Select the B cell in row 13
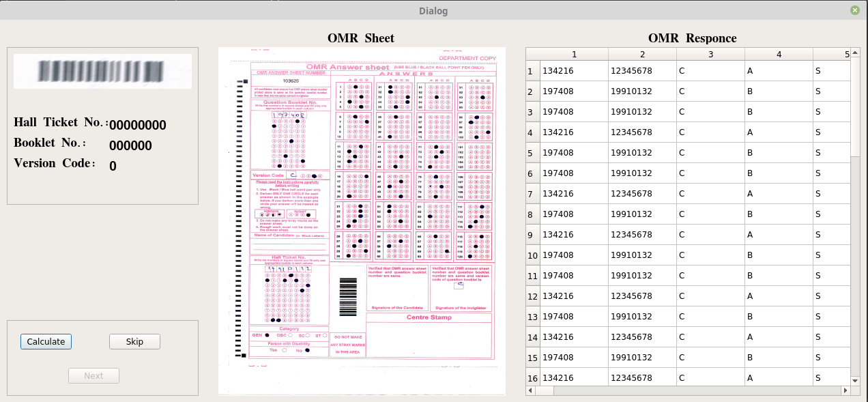 click(779, 317)
